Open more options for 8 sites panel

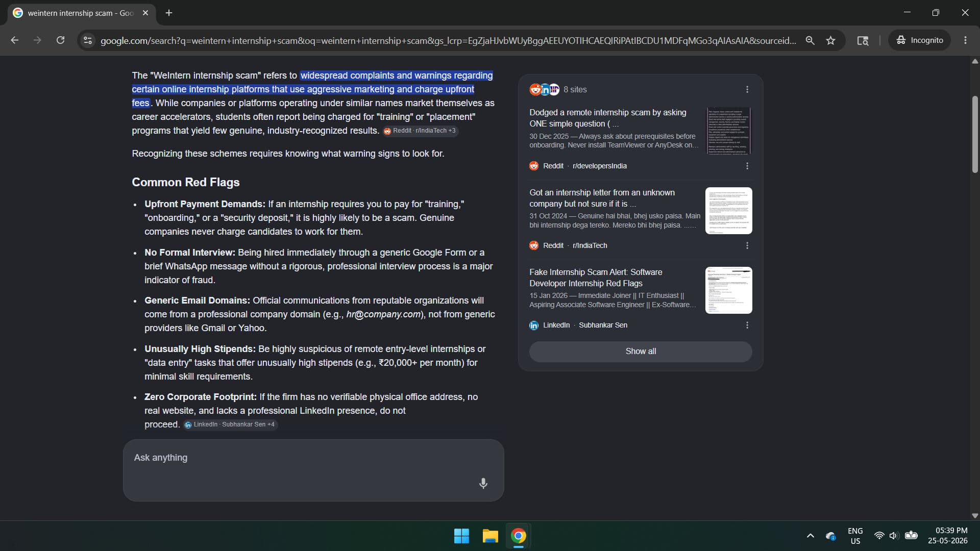click(x=747, y=89)
